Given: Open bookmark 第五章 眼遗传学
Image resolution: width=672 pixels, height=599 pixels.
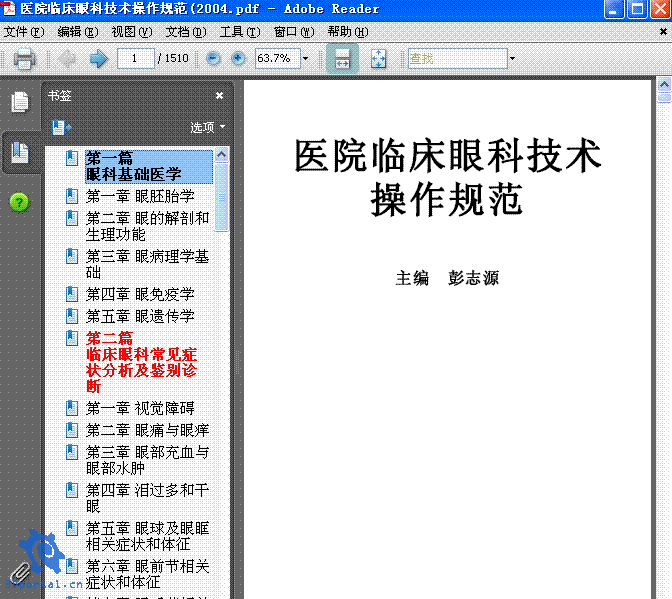Looking at the screenshot, I should pyautogui.click(x=140, y=316).
